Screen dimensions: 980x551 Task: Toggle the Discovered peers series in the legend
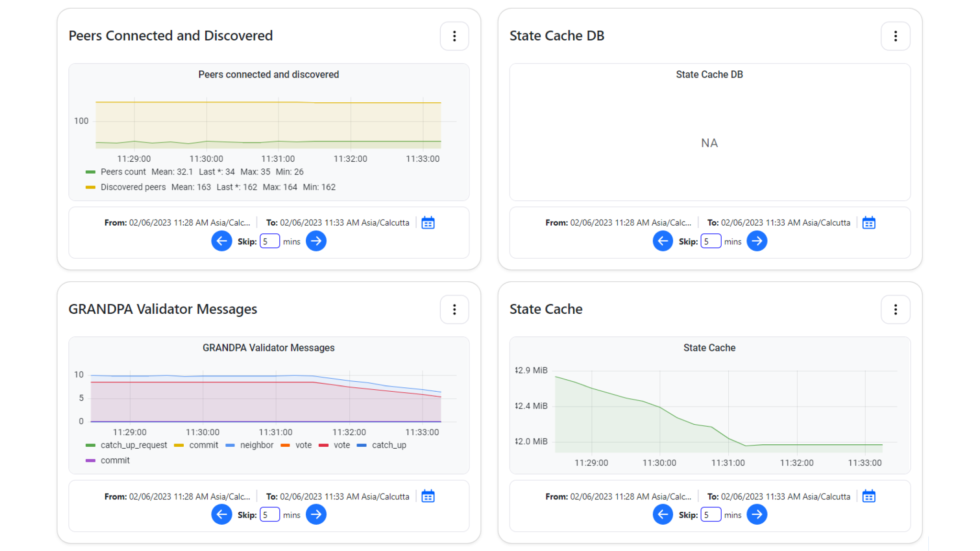133,187
